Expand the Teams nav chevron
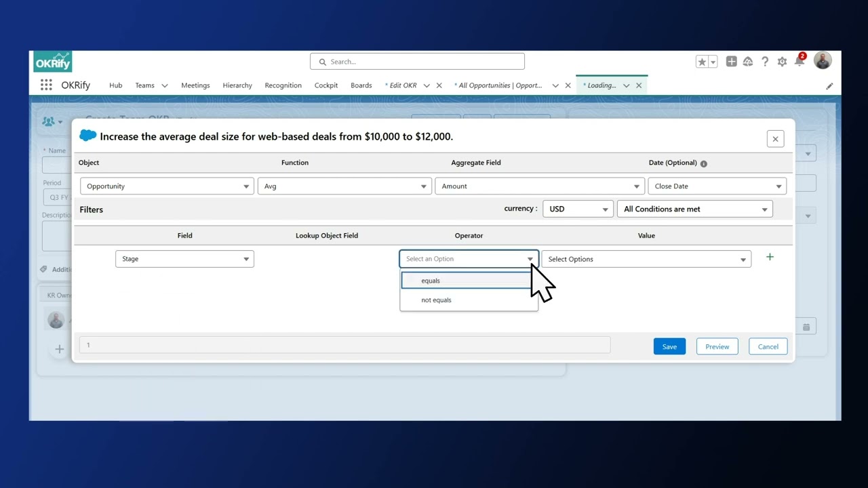This screenshot has height=488, width=868. point(164,85)
